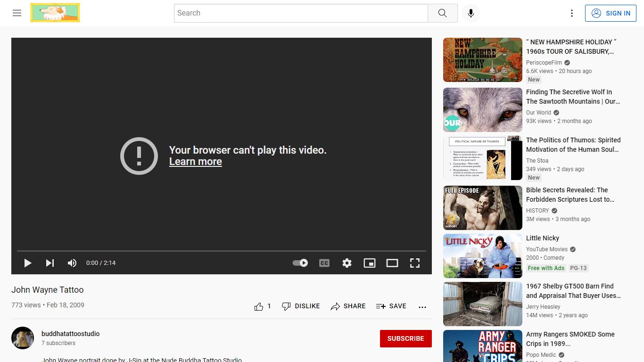Subscribe to buddhatattoostudio
Image resolution: width=644 pixels, height=362 pixels.
coord(406,338)
